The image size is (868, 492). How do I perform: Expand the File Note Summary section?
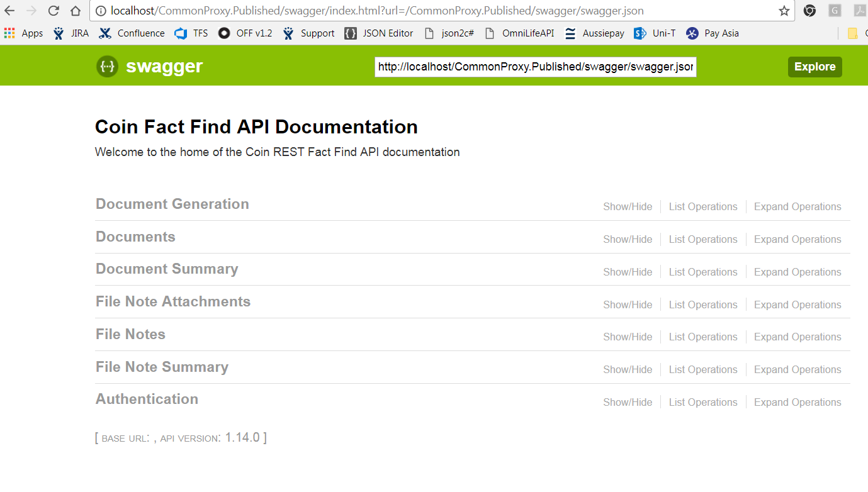[162, 367]
